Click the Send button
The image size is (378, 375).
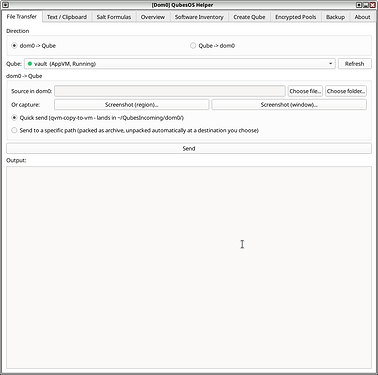[x=189, y=148]
